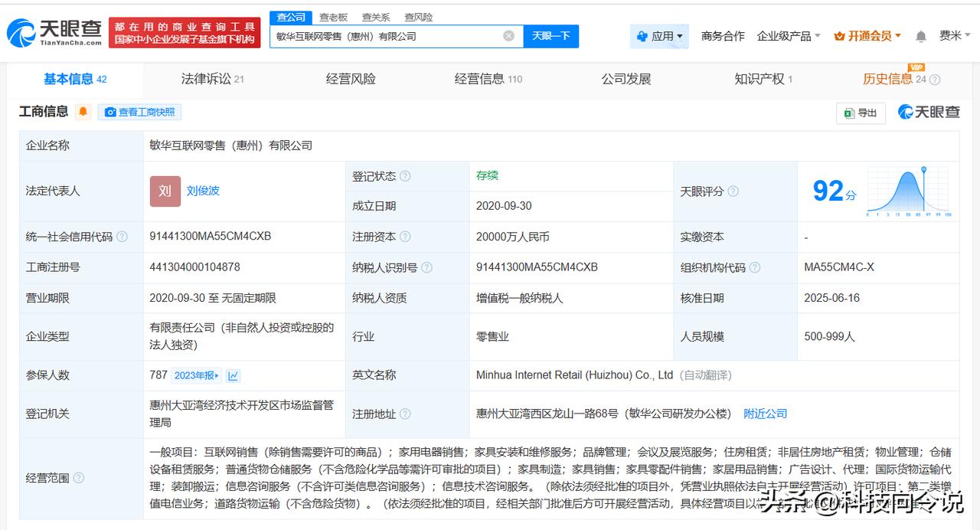This screenshot has width=980, height=530.
Task: Open 商务合作 link
Action: point(722,36)
